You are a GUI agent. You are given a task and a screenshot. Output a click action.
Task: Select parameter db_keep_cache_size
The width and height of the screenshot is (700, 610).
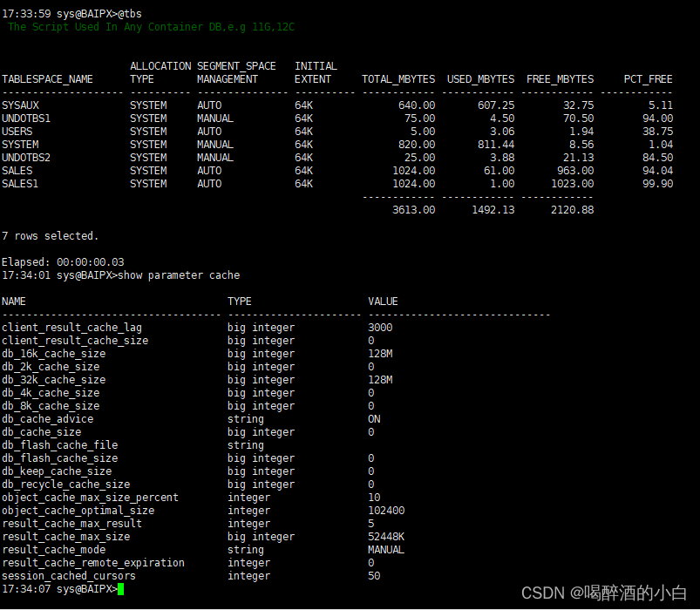(57, 471)
